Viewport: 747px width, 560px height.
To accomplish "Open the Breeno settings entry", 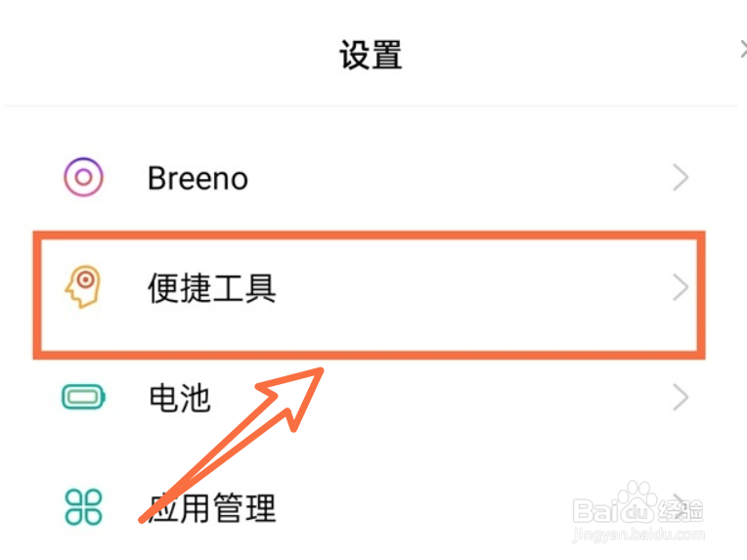I will pos(198,178).
